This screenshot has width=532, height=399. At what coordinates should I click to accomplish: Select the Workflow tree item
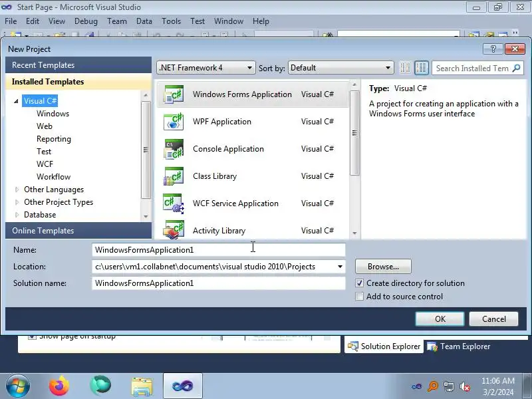[54, 177]
